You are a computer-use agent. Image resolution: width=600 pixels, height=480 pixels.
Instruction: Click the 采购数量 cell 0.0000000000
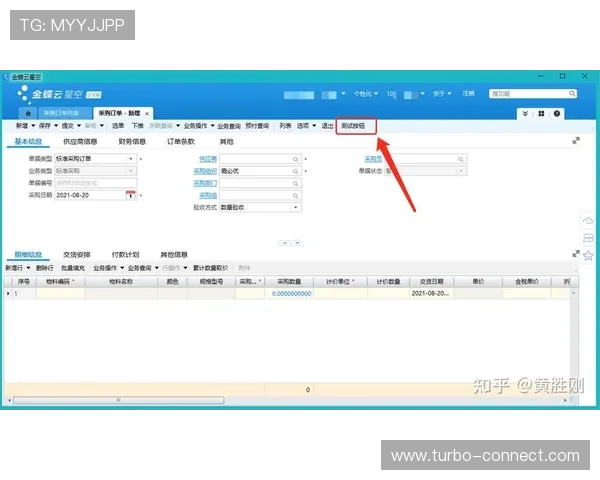tap(289, 294)
